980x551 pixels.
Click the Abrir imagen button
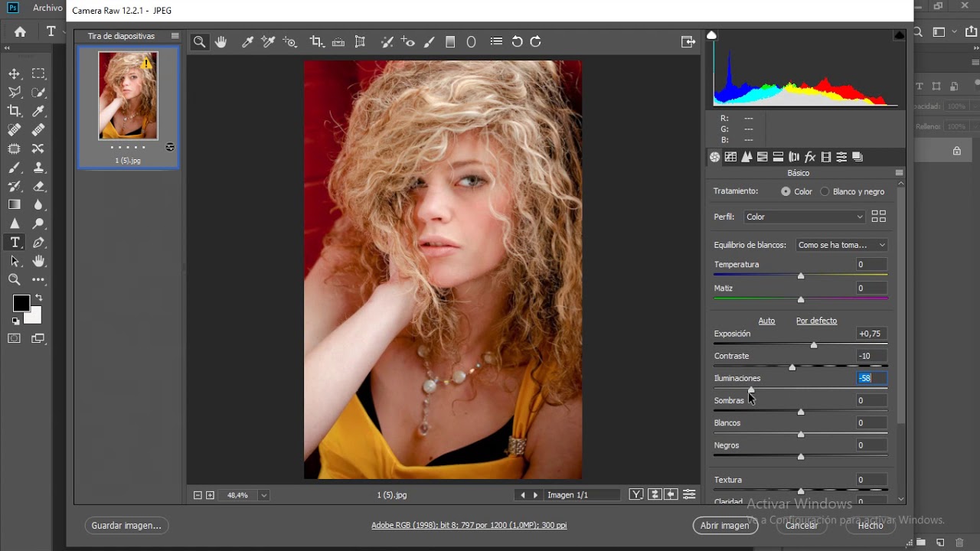(724, 525)
